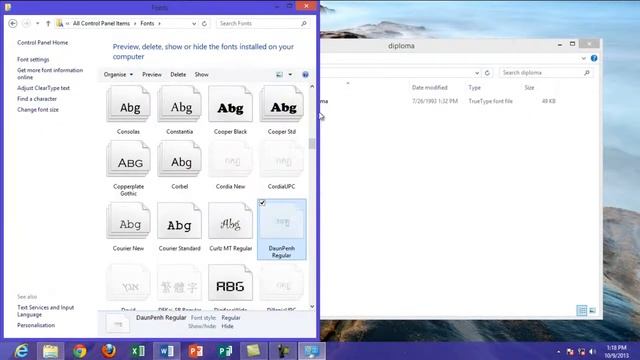Click Preview in Fonts toolbar
The width and height of the screenshot is (640, 360).
tap(152, 75)
